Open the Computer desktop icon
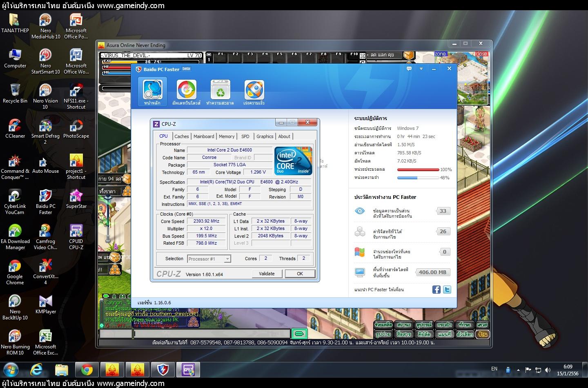Viewport: 588px width, 388px height. pyautogui.click(x=15, y=58)
